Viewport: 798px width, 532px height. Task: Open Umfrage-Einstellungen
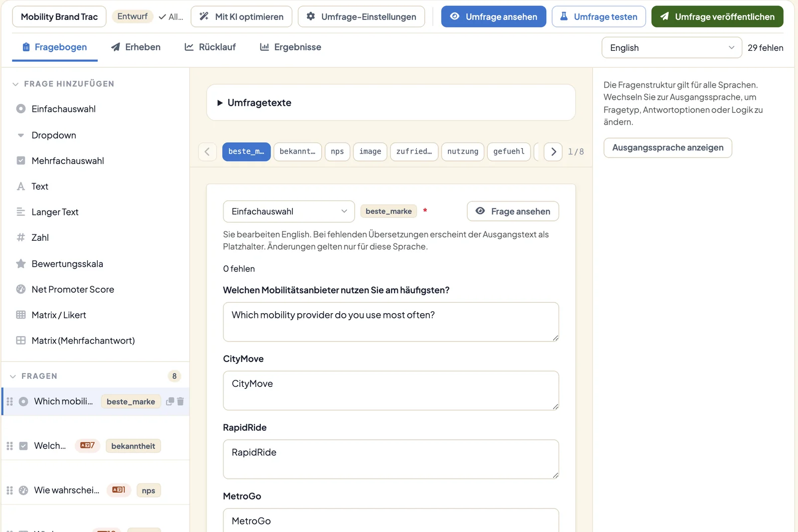pyautogui.click(x=361, y=16)
